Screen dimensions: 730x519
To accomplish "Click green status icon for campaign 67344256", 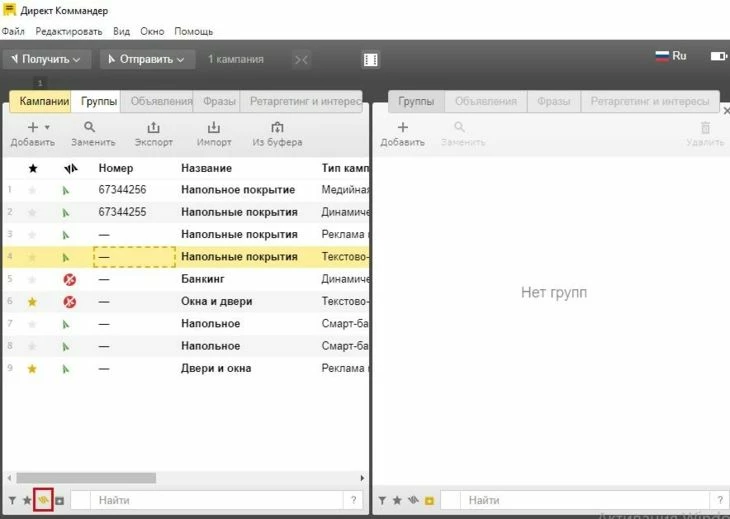I will [x=66, y=190].
